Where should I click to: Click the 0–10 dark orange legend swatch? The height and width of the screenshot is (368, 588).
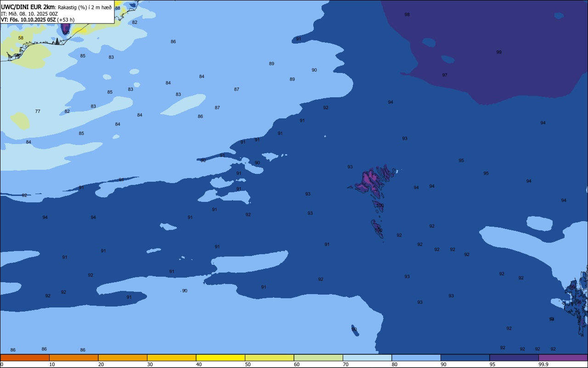25,357
